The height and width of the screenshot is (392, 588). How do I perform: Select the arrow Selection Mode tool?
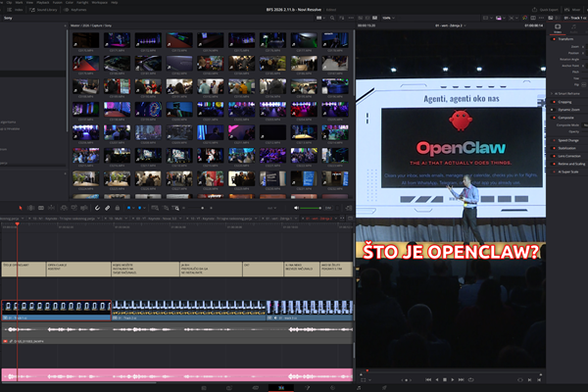pos(21,208)
